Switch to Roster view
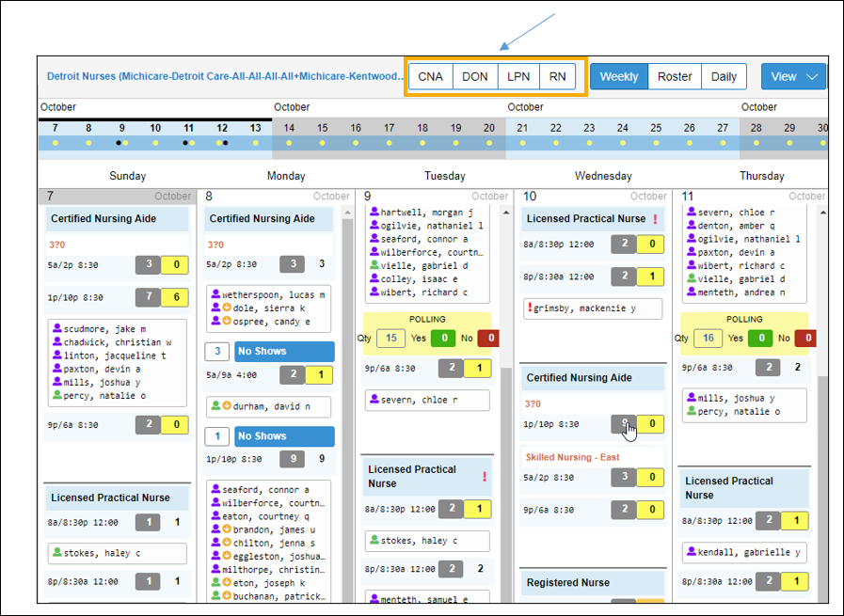844x616 pixels. tap(675, 76)
